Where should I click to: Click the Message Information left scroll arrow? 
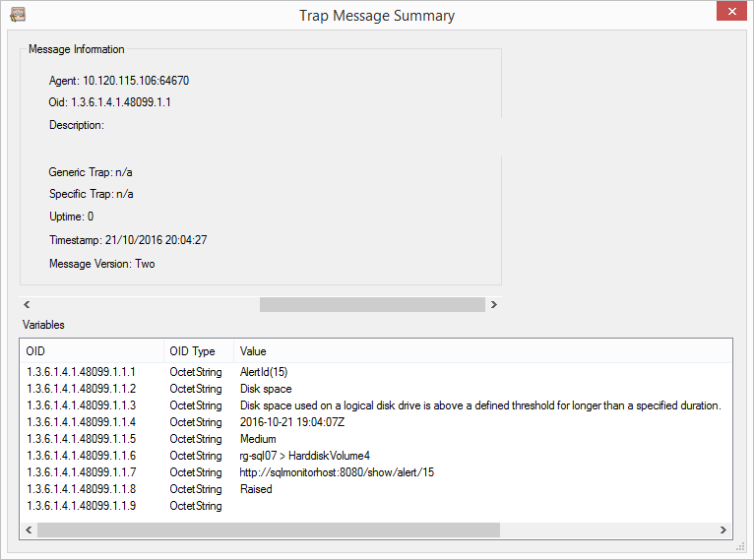pyautogui.click(x=27, y=304)
